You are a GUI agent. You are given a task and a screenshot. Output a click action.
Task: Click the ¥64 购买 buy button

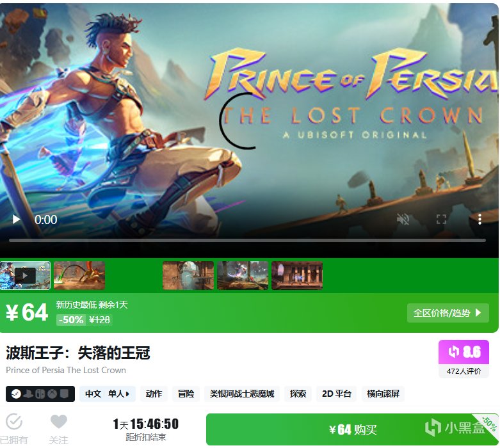(352, 429)
